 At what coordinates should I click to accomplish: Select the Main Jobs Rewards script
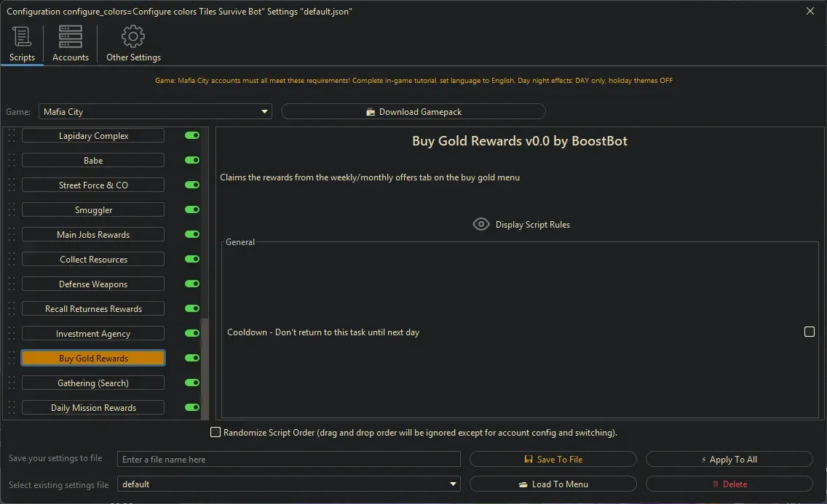click(92, 234)
